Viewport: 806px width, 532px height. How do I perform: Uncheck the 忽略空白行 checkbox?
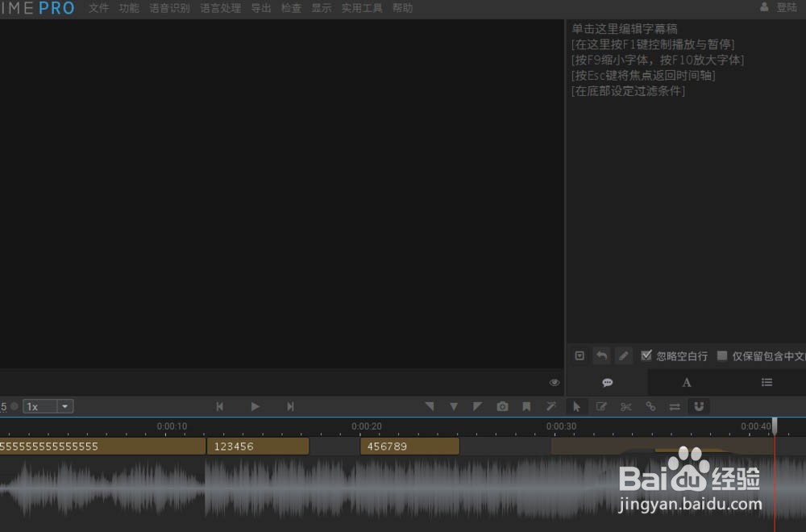click(646, 355)
